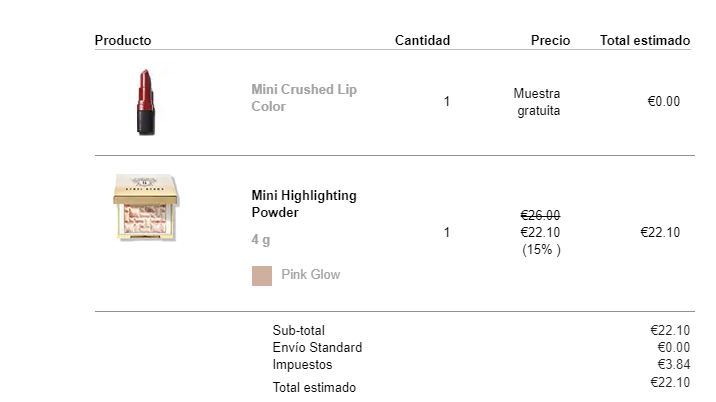
Task: Open the Mini Highlighting Powder product image
Action: tap(146, 207)
